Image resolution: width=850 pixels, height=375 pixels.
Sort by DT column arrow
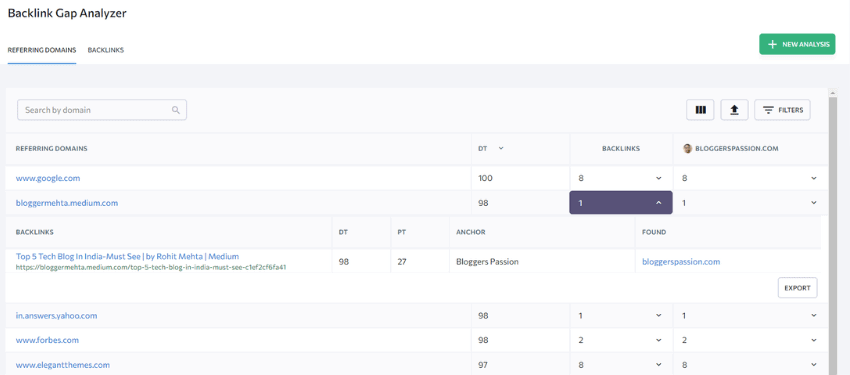(x=501, y=148)
